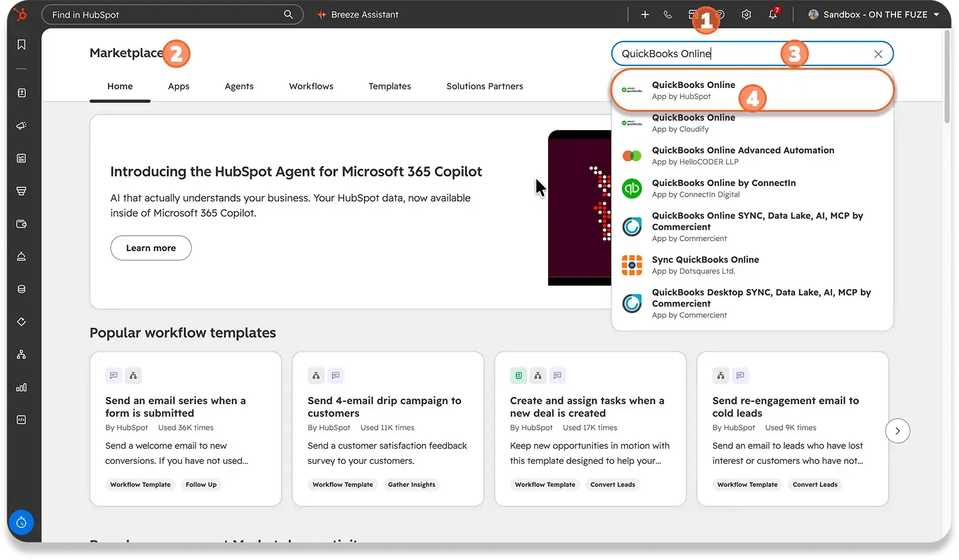Click the magnifier icon in Find in HubSpot
Viewport: 959px width, 560px height.
[x=288, y=14]
